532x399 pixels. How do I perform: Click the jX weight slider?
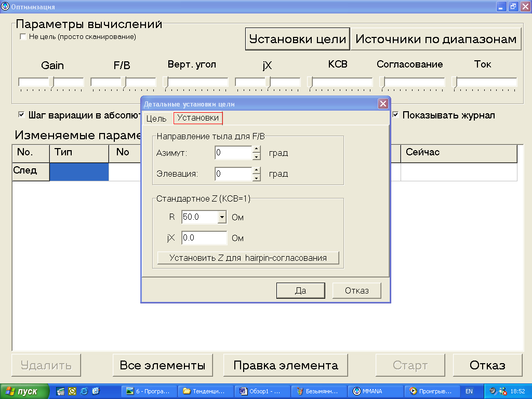pos(268,83)
